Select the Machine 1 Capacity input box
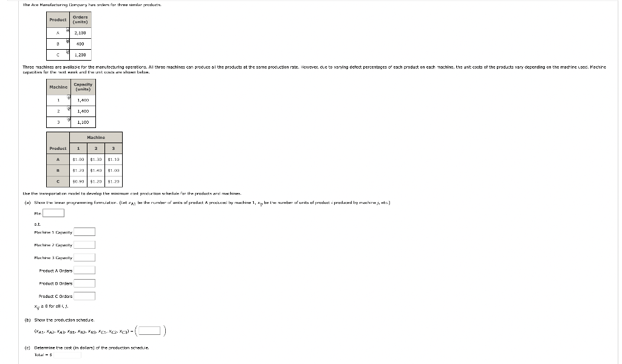Image resolution: width=622 pixels, height=364 pixels. click(84, 232)
